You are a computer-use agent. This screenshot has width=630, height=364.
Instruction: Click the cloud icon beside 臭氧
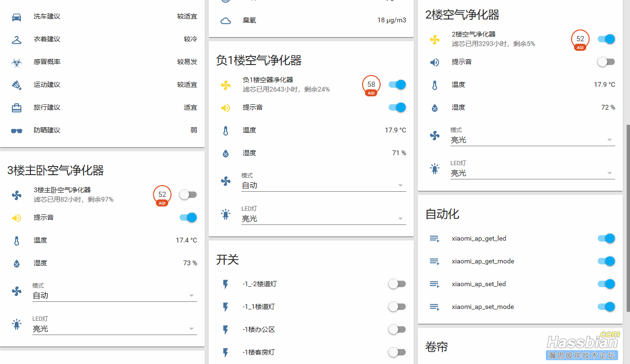226,20
